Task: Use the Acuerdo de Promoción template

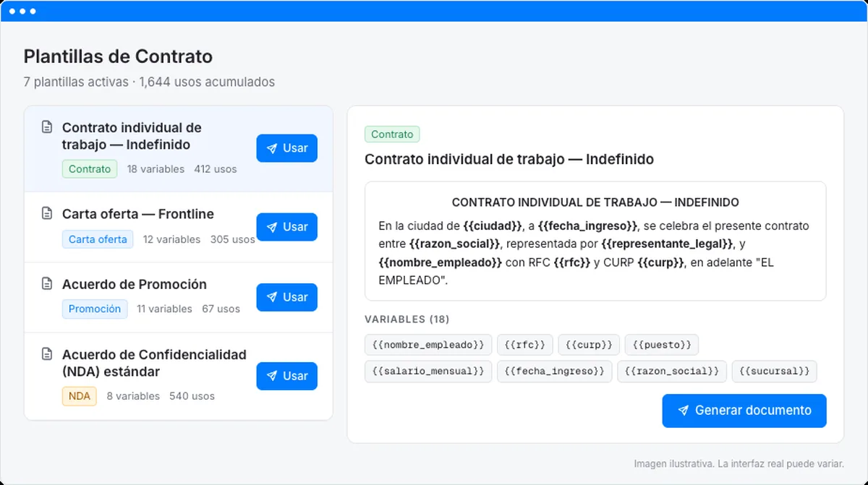Action: click(x=286, y=297)
